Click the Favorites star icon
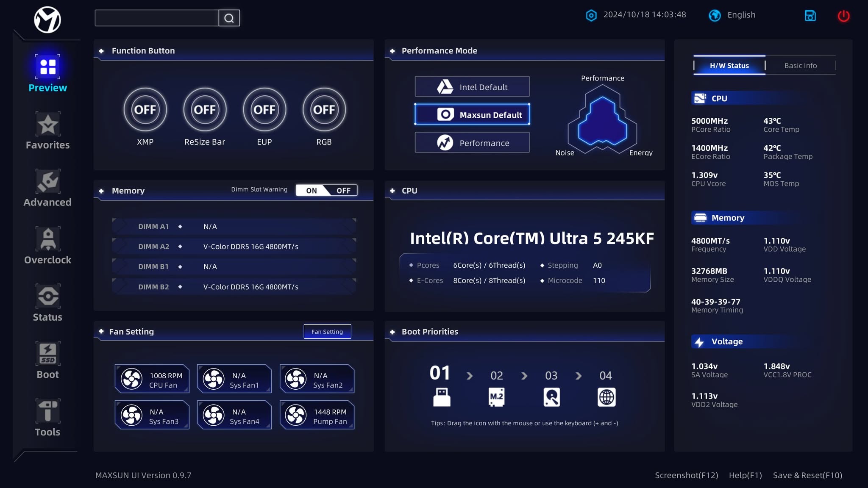Image resolution: width=868 pixels, height=488 pixels. click(x=48, y=124)
